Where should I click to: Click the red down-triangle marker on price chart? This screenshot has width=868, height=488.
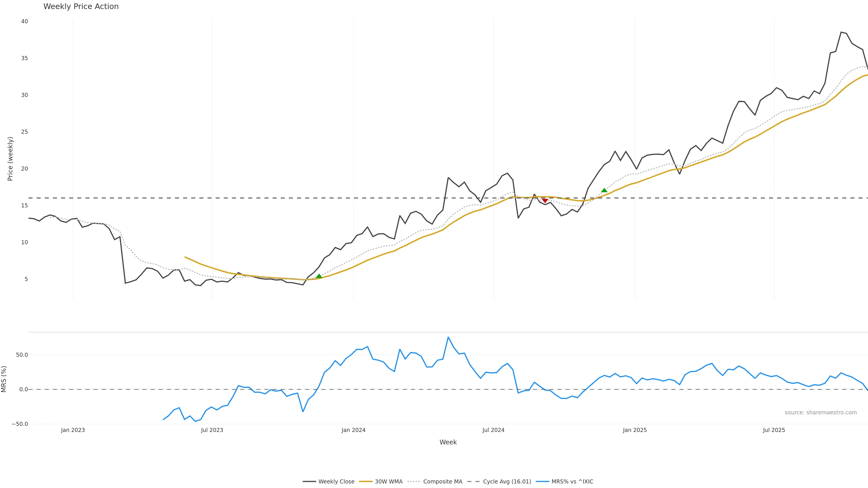(545, 201)
